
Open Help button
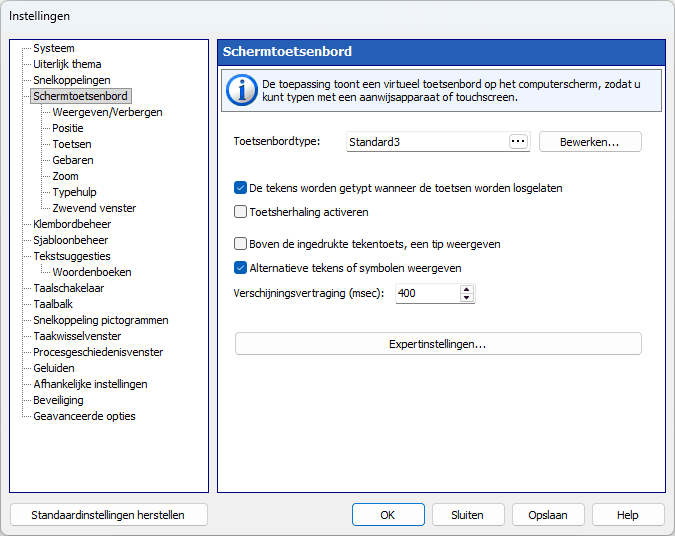[x=628, y=515]
